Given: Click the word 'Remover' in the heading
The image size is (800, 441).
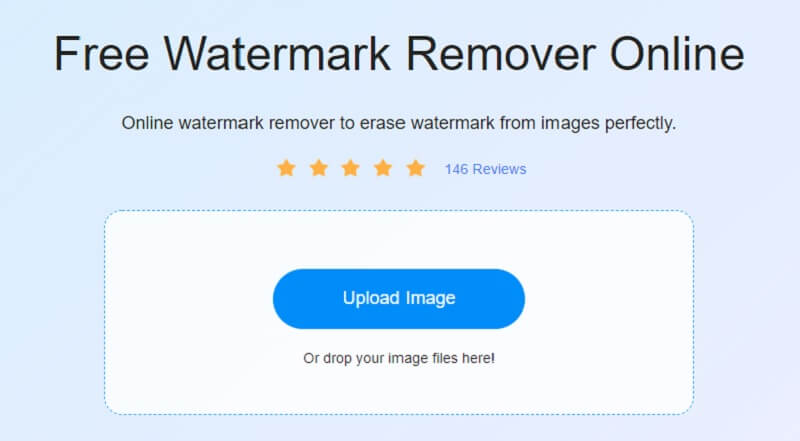Looking at the screenshot, I should click(501, 54).
